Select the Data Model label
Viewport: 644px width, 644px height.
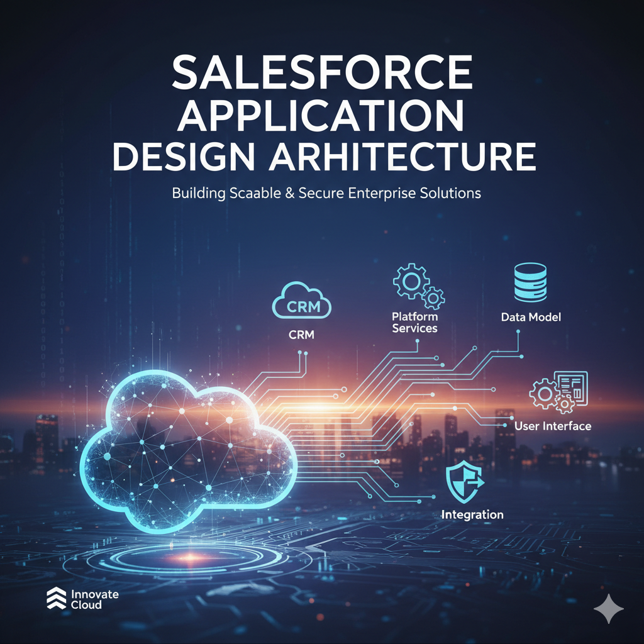pyautogui.click(x=531, y=317)
